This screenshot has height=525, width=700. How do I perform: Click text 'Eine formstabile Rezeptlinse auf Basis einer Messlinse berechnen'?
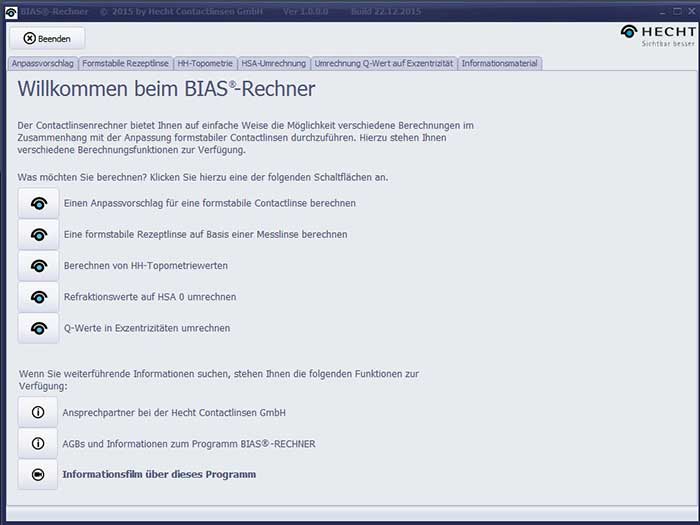(205, 234)
